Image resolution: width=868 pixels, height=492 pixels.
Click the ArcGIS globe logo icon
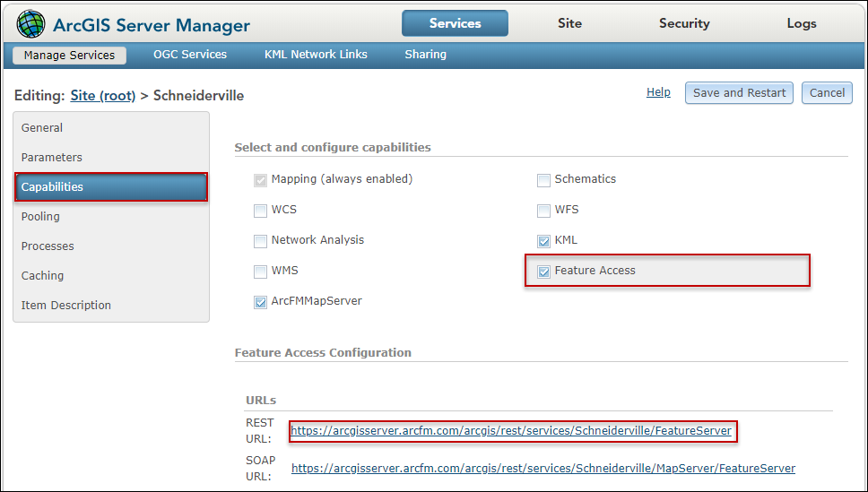pos(30,24)
